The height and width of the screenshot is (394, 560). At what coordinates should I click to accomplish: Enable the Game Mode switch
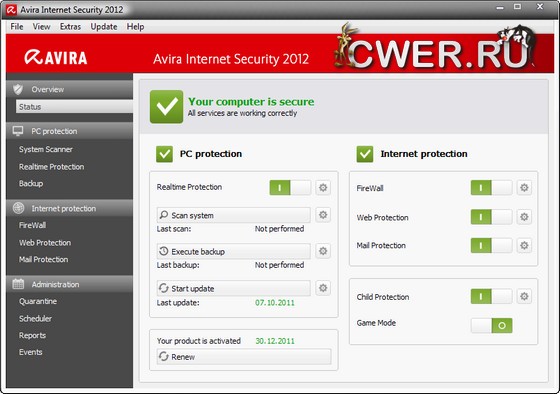click(491, 325)
